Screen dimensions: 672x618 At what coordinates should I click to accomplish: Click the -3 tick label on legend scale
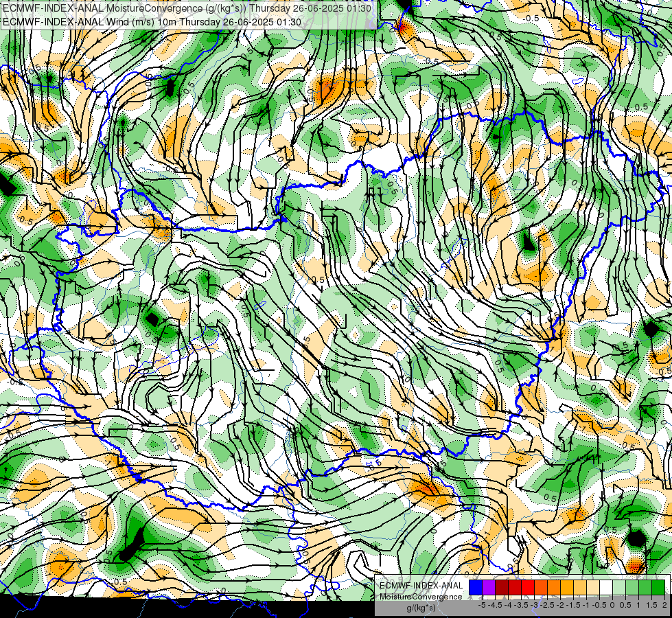click(534, 605)
